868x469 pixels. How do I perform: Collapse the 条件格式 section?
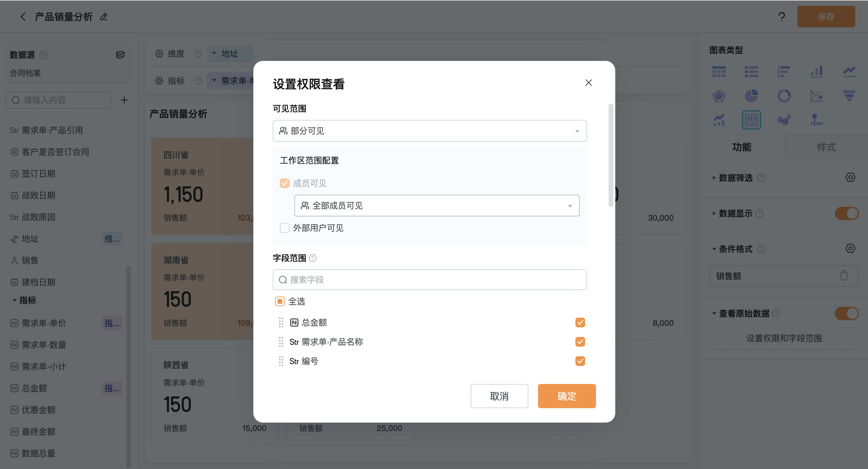pos(714,249)
